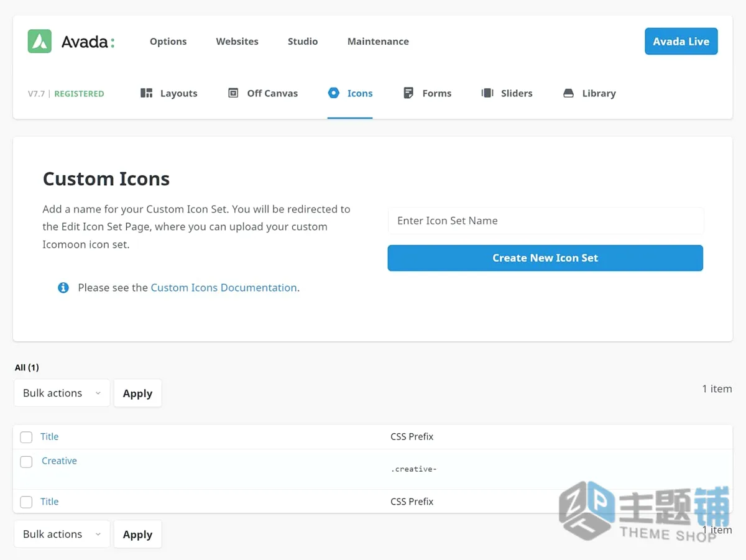
Task: Click the Library tray icon
Action: (x=568, y=93)
